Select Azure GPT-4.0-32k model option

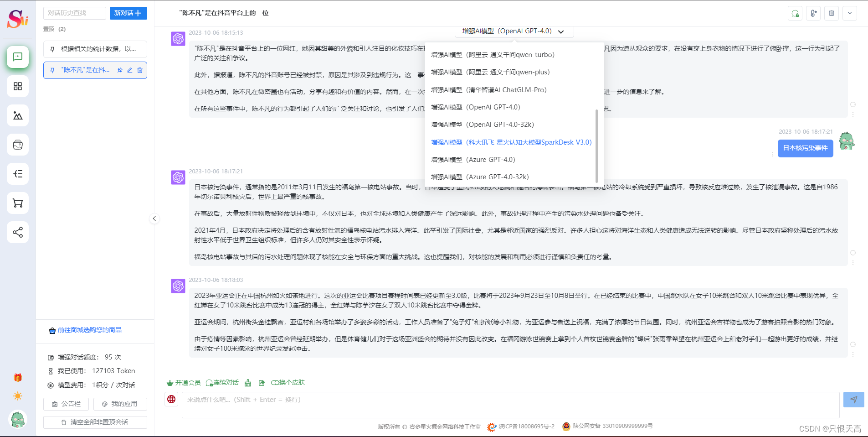[510, 177]
